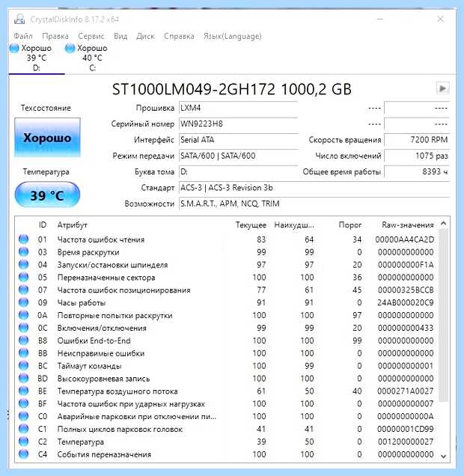Viewport: 464px width, 476px height.
Task: Click status icon for Частота ошибок при ударных нагрузках
Action: tap(23, 403)
